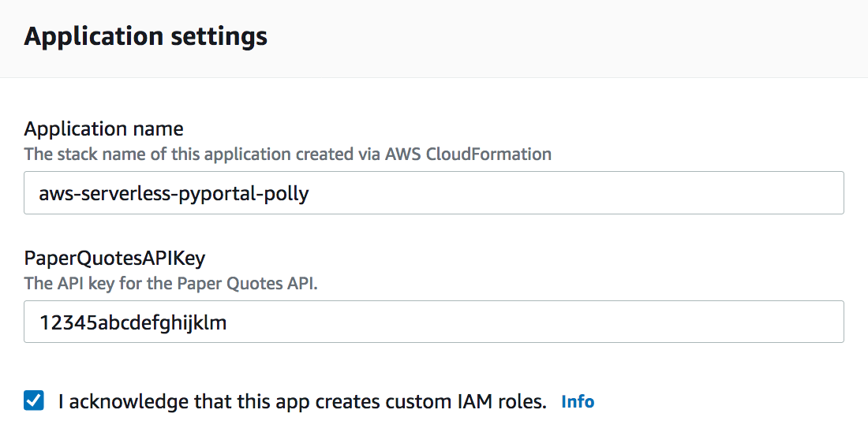Image resolution: width=868 pixels, height=432 pixels.
Task: Click the stack name helper description text
Action: pyautogui.click(x=287, y=154)
